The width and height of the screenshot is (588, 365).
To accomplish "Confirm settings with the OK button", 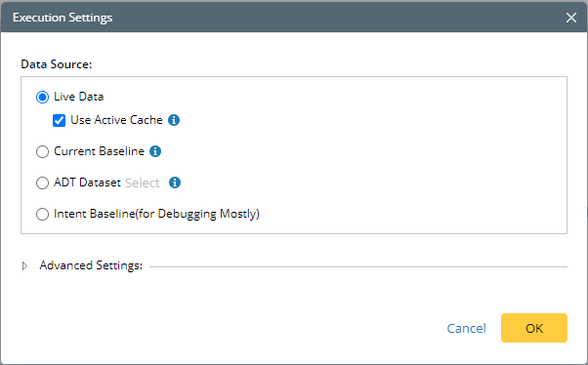I will click(534, 328).
